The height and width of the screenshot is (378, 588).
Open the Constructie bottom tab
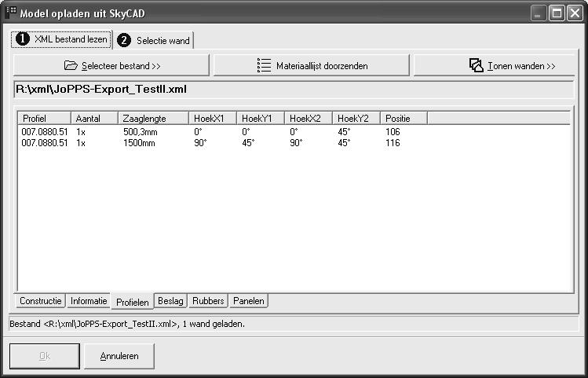(x=41, y=301)
